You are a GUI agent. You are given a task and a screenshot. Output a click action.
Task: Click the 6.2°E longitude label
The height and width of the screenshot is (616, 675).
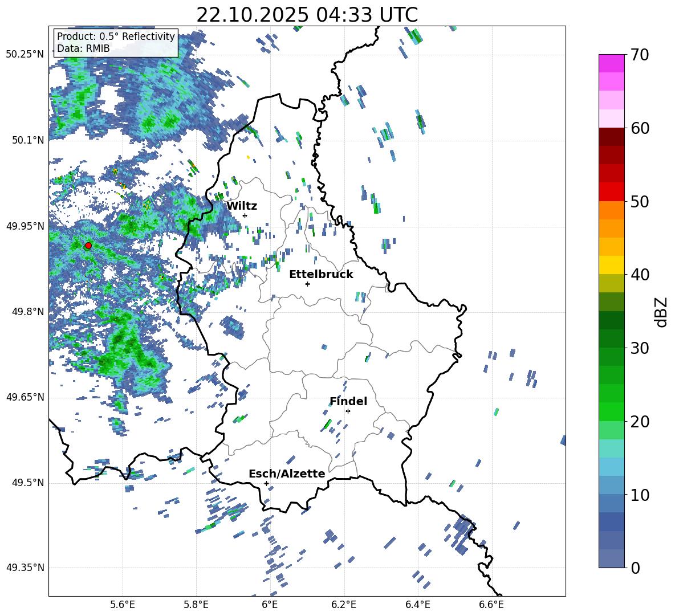pyautogui.click(x=344, y=605)
